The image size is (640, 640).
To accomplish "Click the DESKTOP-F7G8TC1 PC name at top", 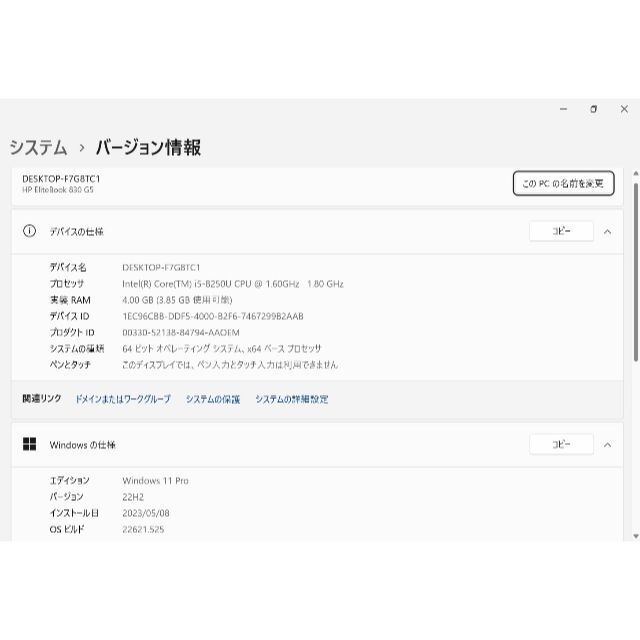I will point(61,179).
